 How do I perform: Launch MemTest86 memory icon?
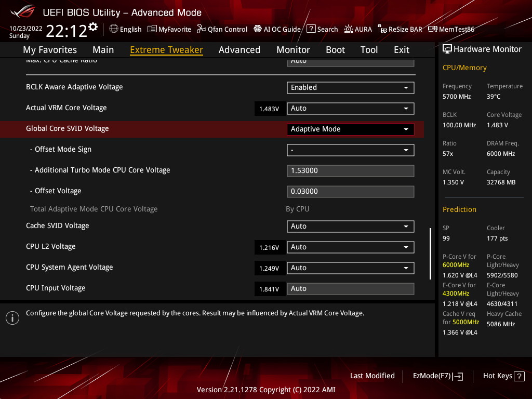click(x=433, y=29)
